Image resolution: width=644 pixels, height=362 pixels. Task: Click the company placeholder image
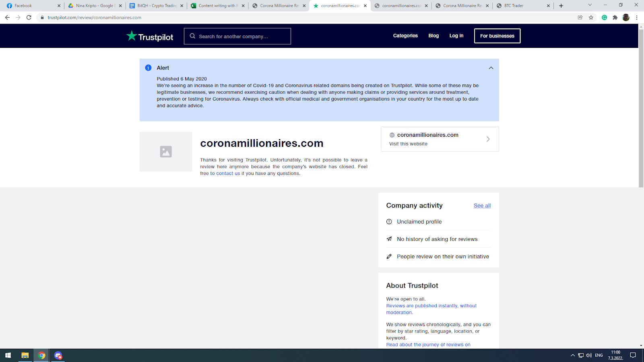pos(166,152)
